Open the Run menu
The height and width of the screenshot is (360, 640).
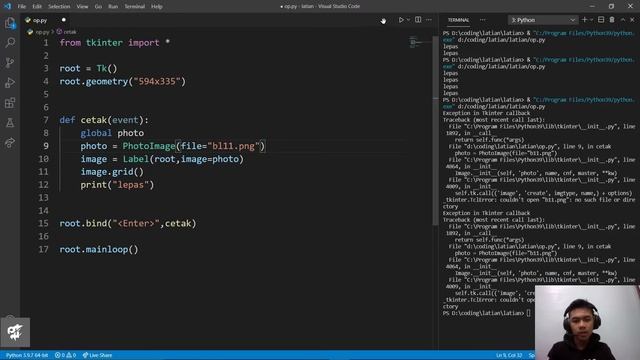pyautogui.click(x=113, y=7)
